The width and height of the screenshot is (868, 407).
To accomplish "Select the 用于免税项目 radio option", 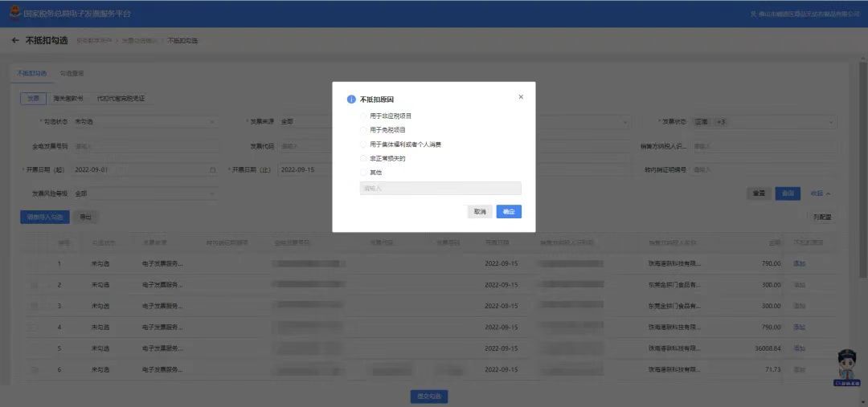I will coord(364,130).
